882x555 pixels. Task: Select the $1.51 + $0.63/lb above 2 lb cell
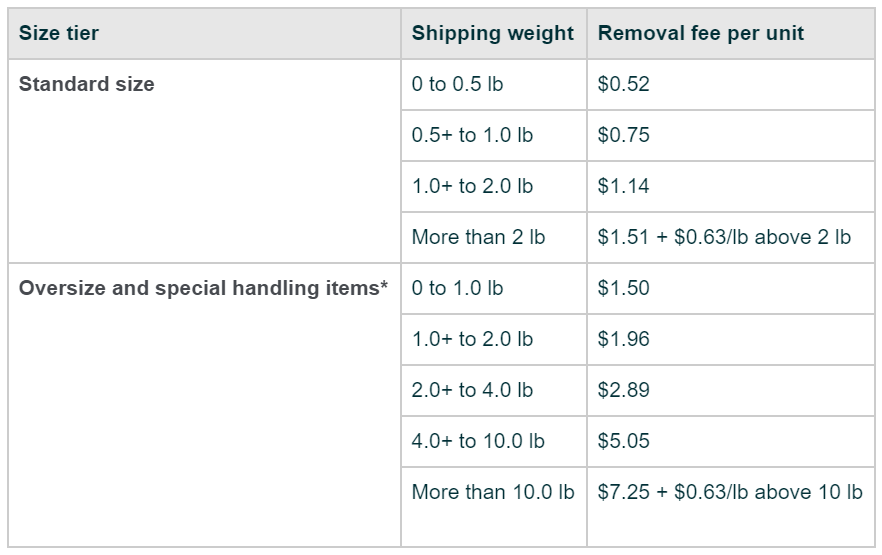click(x=724, y=237)
